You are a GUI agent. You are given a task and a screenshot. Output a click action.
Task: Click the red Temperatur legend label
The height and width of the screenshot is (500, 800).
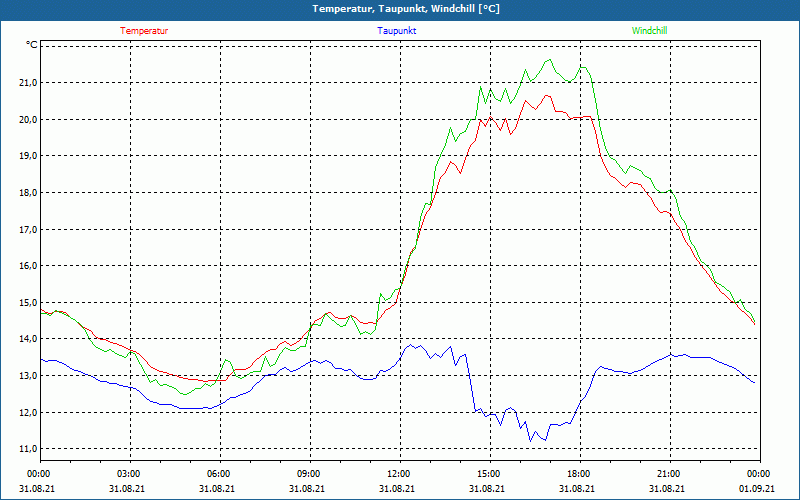pyautogui.click(x=144, y=31)
